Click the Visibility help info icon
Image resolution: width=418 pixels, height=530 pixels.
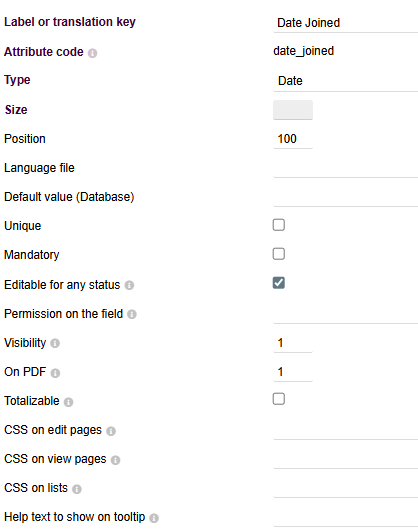pyautogui.click(x=55, y=343)
